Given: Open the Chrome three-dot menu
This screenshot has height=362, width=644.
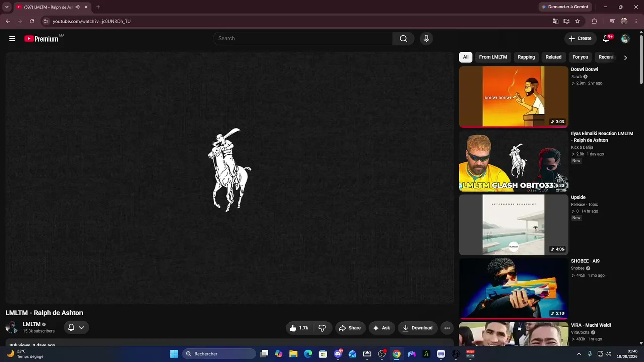Looking at the screenshot, I should tap(636, 21).
